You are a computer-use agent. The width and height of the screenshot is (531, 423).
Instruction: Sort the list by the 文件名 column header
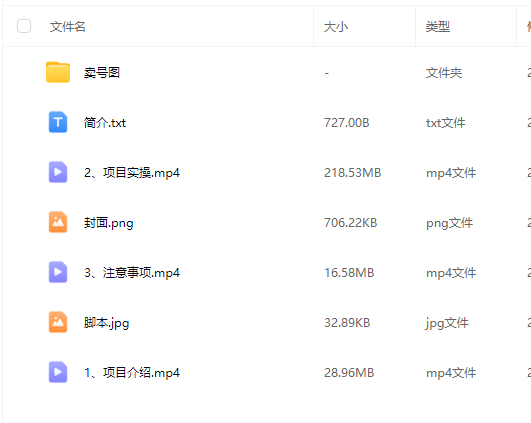click(x=67, y=27)
